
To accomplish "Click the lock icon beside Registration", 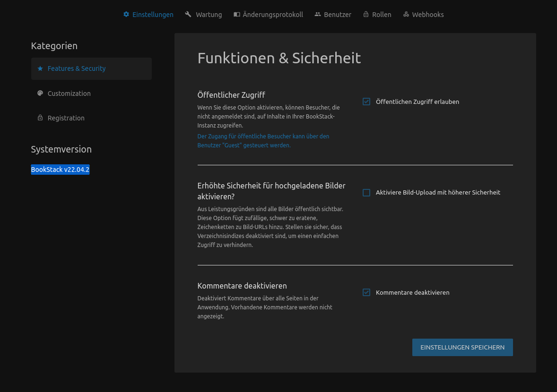I will 40,118.
